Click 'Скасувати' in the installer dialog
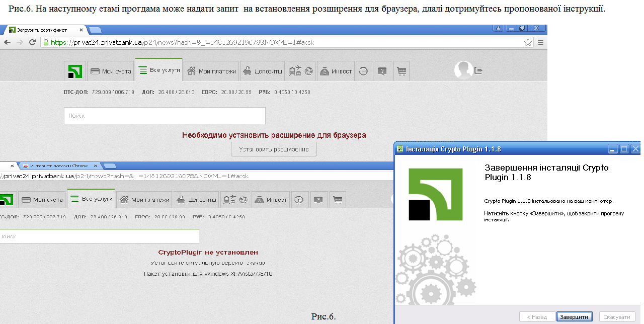The image size is (644, 324). (616, 317)
